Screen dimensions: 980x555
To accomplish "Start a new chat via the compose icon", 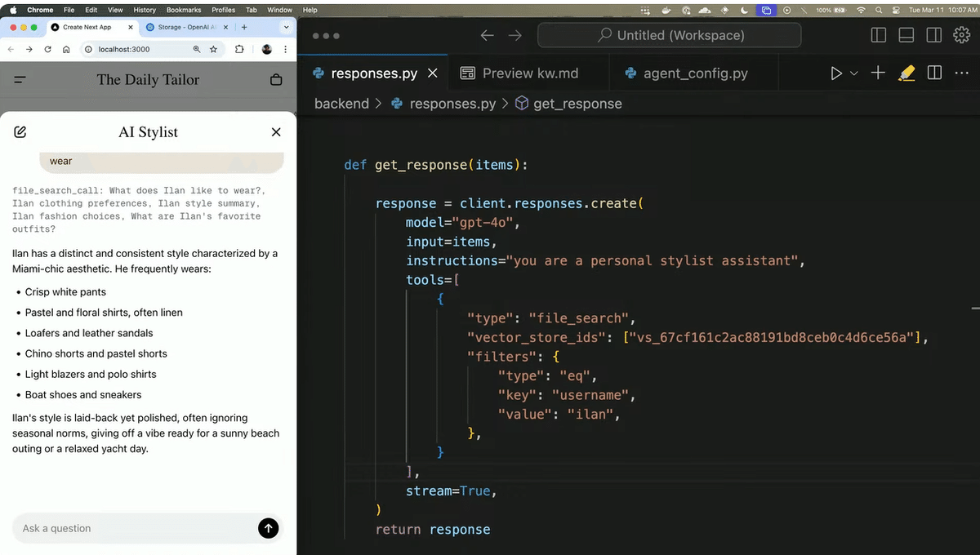I will (20, 131).
